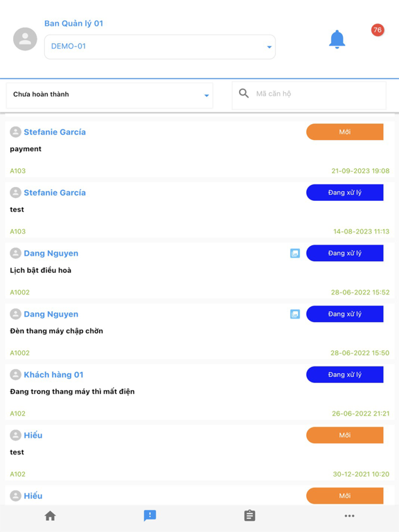This screenshot has height=532, width=399.
Task: Open Stefanie García's payment request
Action: pos(199,149)
